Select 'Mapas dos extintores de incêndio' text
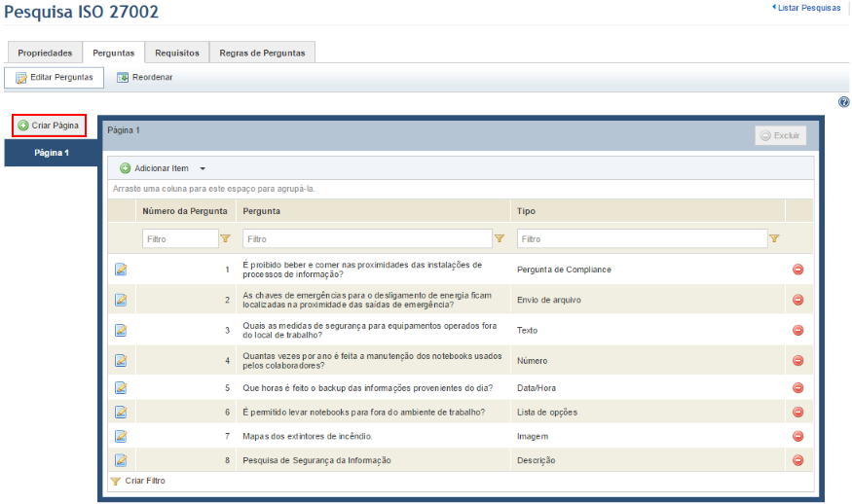The width and height of the screenshot is (852, 504). [x=308, y=436]
